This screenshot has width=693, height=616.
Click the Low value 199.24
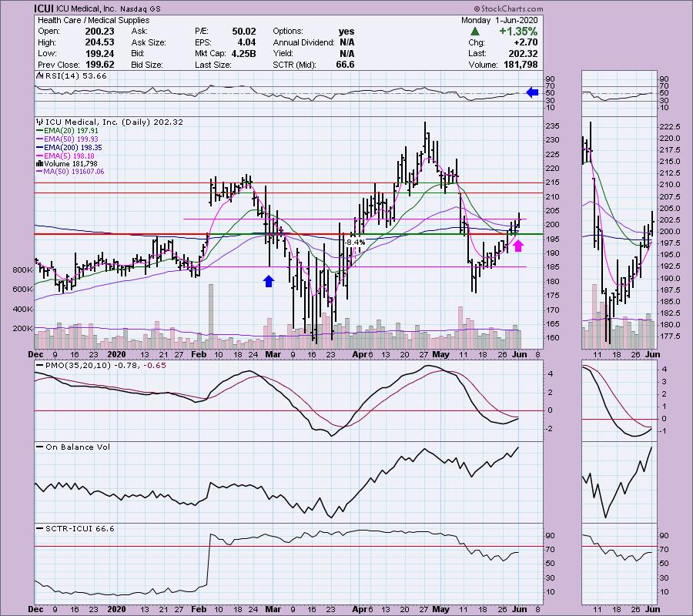(99, 53)
